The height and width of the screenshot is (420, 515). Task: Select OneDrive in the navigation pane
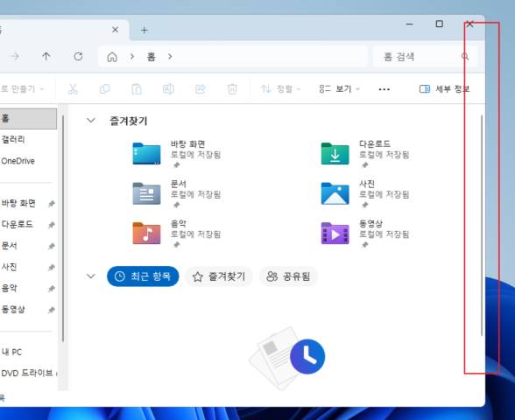point(18,161)
